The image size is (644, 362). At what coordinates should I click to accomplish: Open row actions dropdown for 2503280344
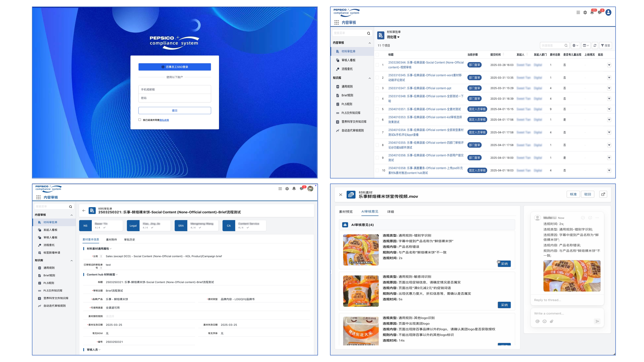[x=609, y=65]
